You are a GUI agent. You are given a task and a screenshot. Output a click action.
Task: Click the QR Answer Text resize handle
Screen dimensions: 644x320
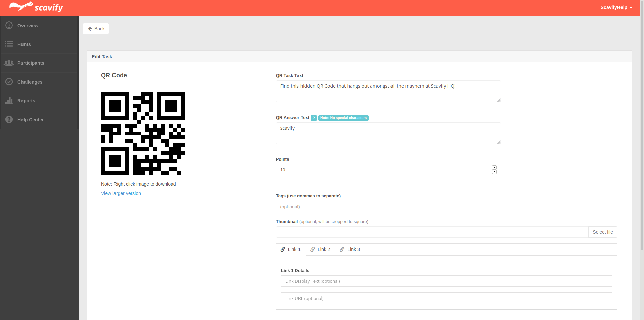click(499, 142)
